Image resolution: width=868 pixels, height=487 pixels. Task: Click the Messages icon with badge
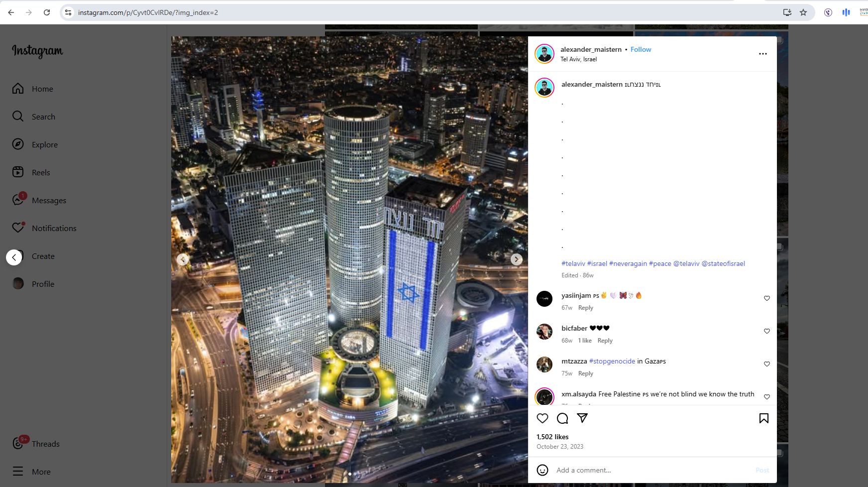tap(19, 199)
